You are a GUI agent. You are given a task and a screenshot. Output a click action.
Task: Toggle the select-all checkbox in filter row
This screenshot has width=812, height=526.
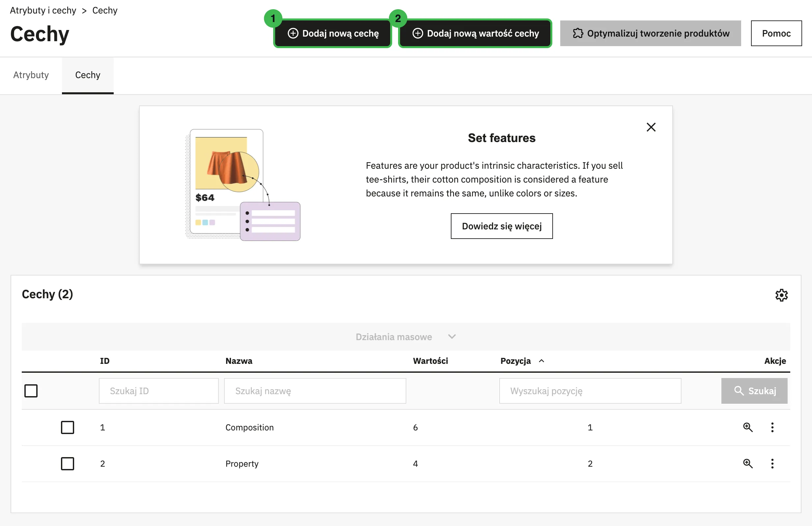(31, 391)
